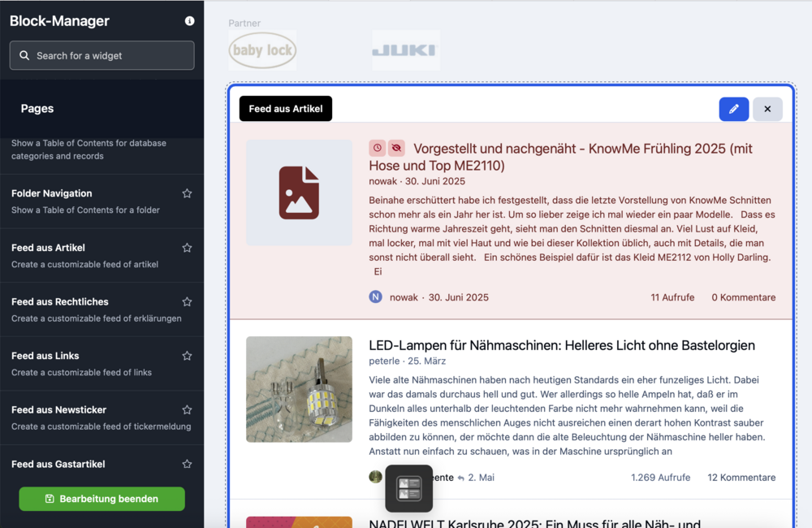Click the search magnifier icon
Image resolution: width=812 pixels, height=528 pixels.
[24, 55]
